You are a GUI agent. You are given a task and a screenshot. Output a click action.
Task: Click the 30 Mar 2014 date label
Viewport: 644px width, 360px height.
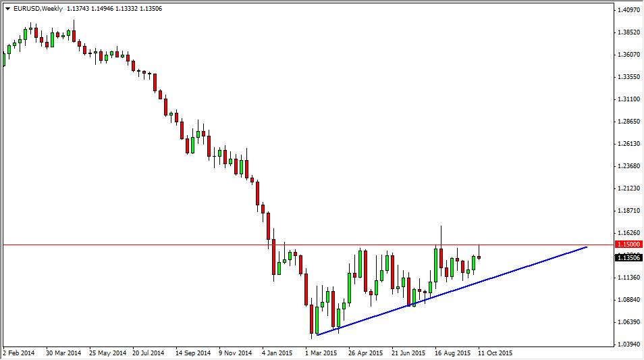[x=63, y=353]
